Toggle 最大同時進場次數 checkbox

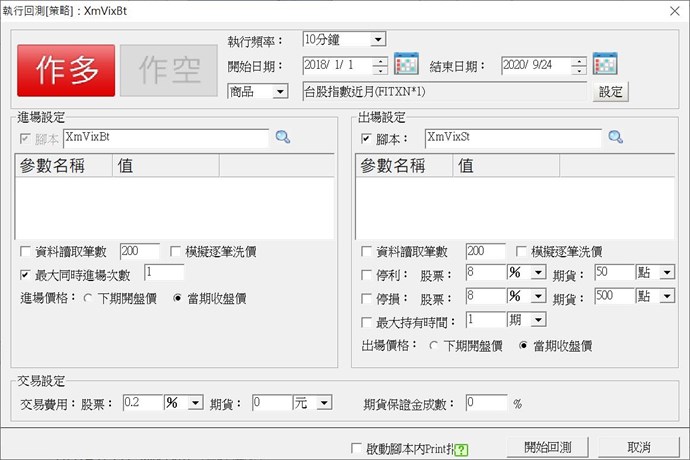pos(26,274)
